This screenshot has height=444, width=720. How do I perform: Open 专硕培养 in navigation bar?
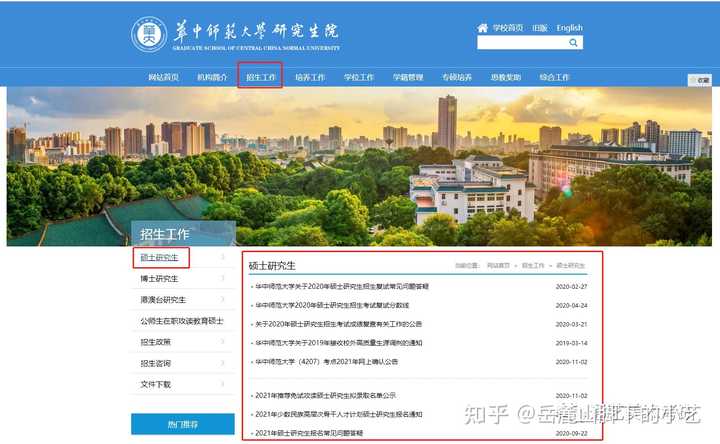(457, 77)
